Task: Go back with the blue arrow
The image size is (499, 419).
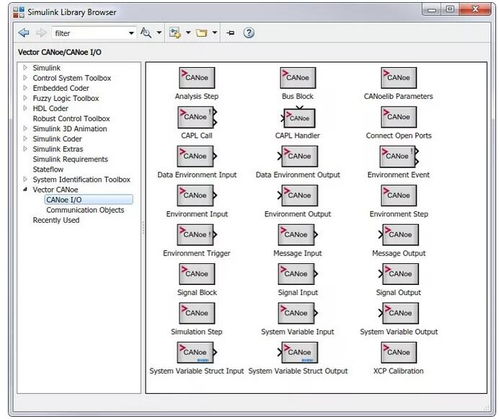Action: [24, 33]
